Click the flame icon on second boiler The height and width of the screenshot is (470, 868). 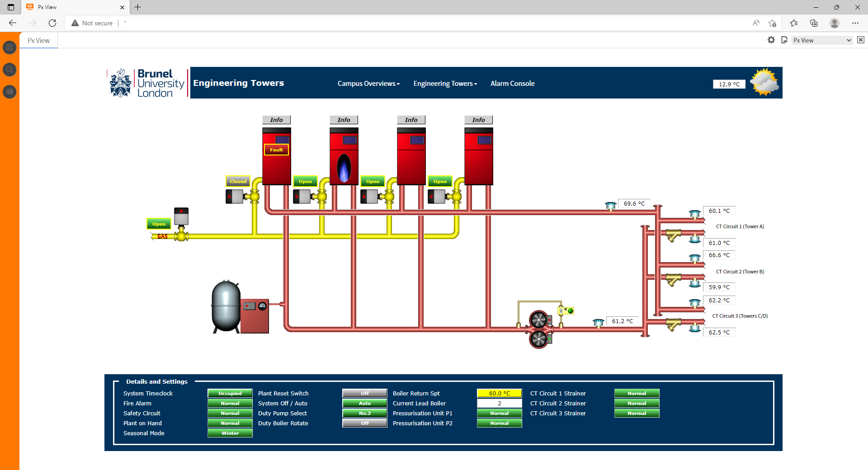(x=344, y=168)
